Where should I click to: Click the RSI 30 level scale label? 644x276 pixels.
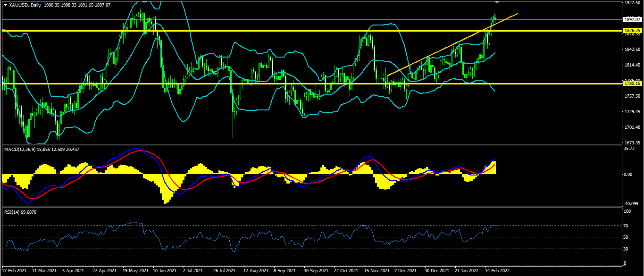click(626, 249)
